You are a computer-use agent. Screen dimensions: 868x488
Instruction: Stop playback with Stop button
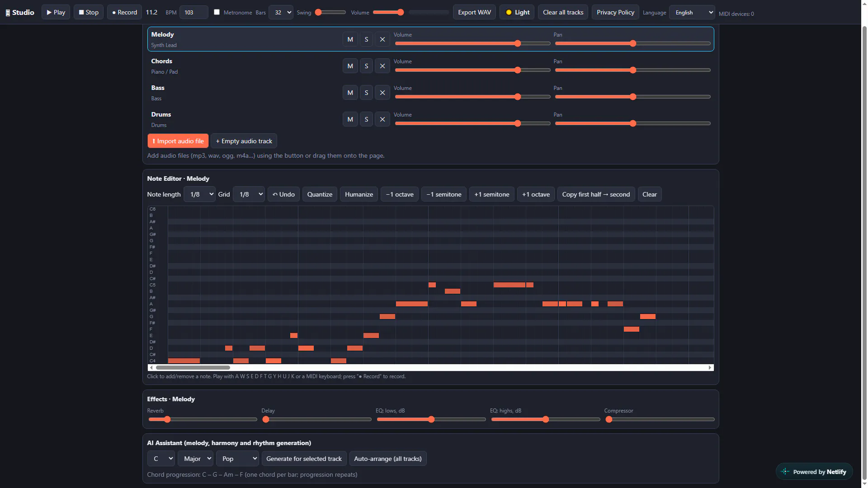point(89,12)
